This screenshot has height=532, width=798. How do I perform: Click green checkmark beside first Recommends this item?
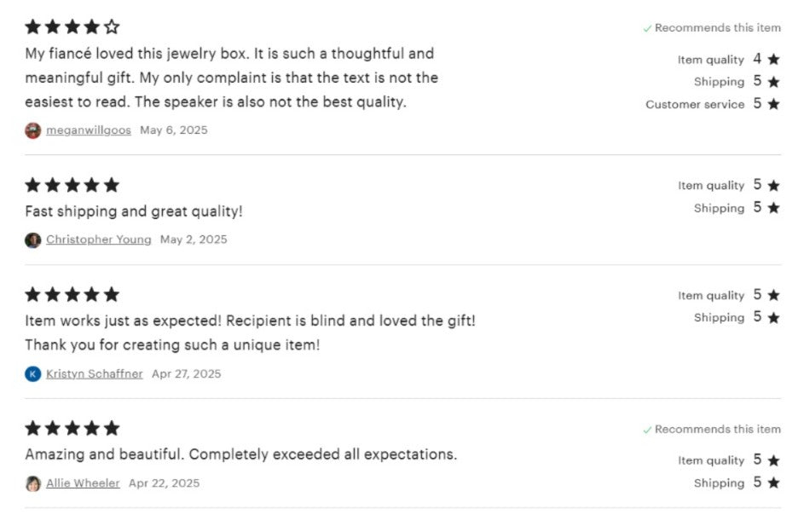pyautogui.click(x=647, y=28)
